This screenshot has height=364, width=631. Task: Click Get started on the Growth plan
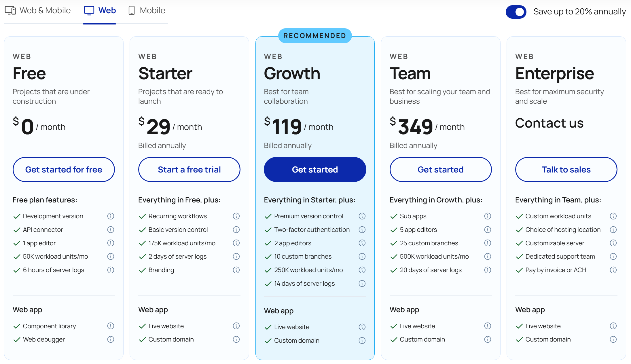(315, 169)
